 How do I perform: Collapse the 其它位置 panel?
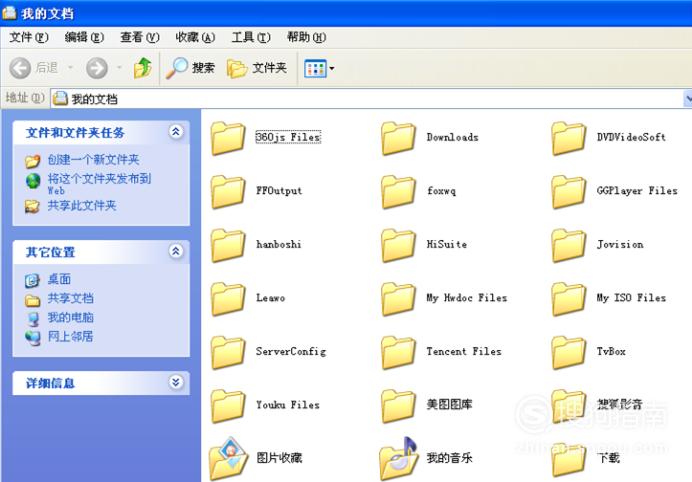[176, 251]
